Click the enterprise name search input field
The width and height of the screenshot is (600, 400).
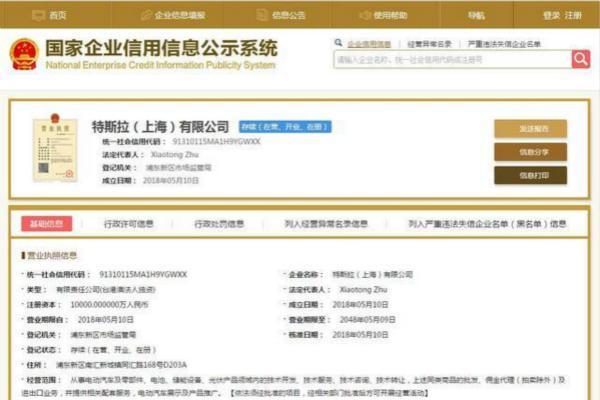click(453, 59)
